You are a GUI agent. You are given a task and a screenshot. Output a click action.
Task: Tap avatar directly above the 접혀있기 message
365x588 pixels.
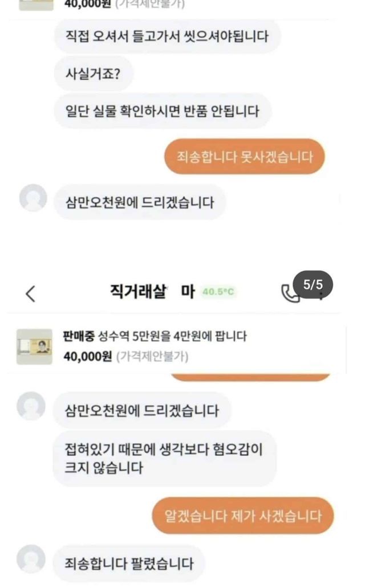pos(31,407)
